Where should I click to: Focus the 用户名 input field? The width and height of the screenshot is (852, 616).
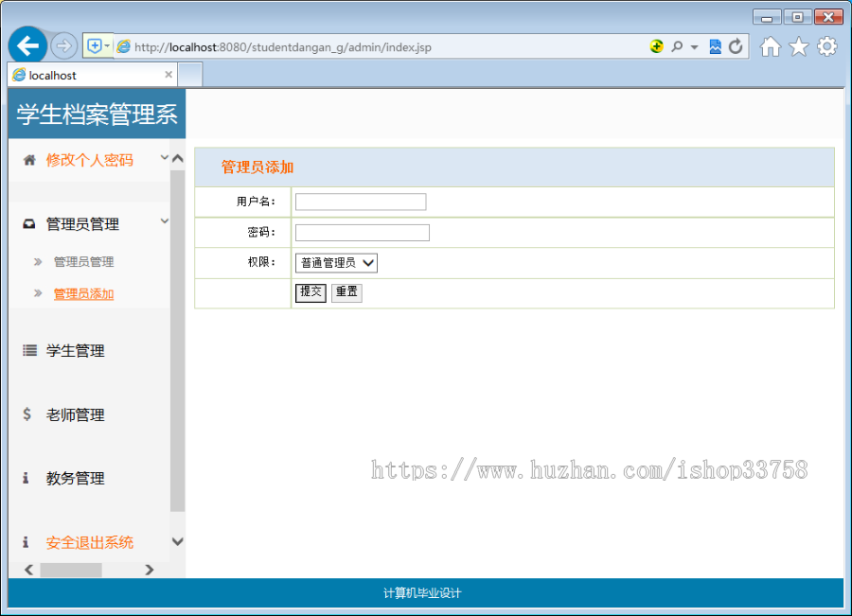tap(361, 202)
